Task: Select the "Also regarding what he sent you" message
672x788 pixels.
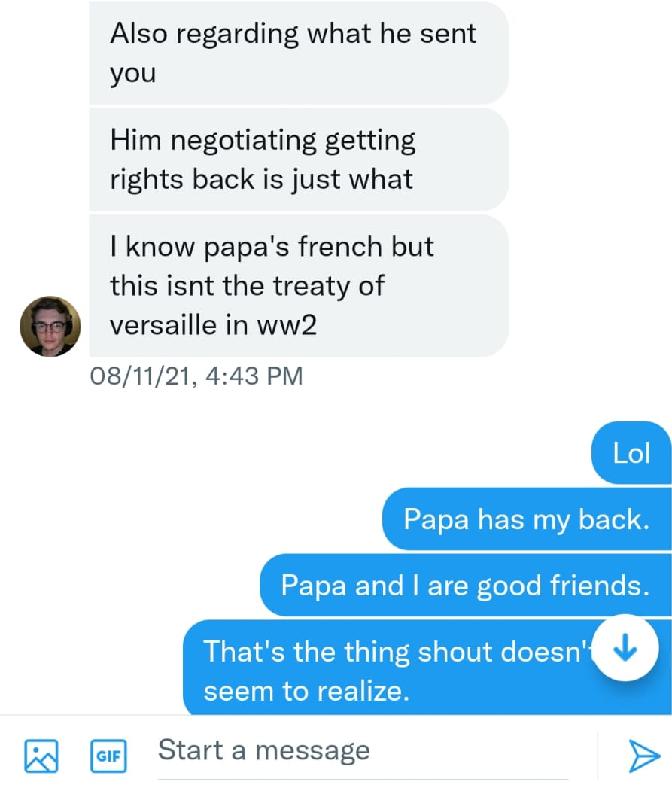Action: [298, 53]
